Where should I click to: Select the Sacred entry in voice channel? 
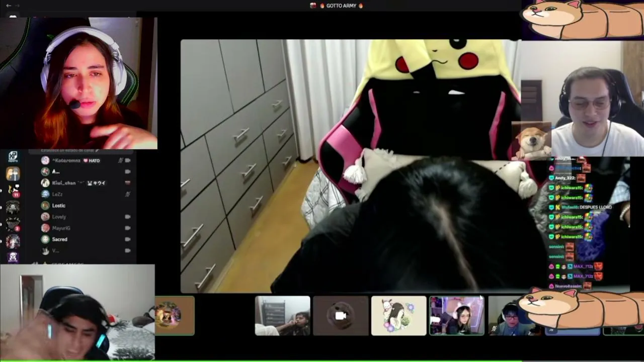pyautogui.click(x=86, y=239)
